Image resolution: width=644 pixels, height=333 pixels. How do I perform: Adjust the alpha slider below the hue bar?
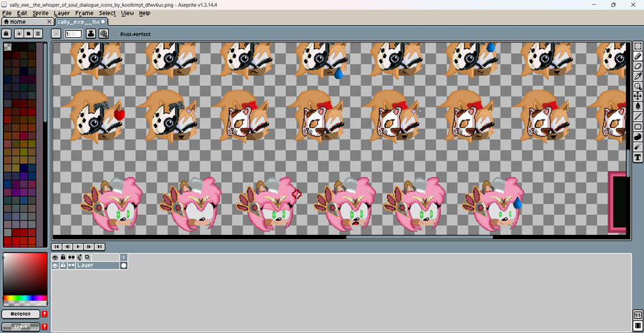[26, 304]
